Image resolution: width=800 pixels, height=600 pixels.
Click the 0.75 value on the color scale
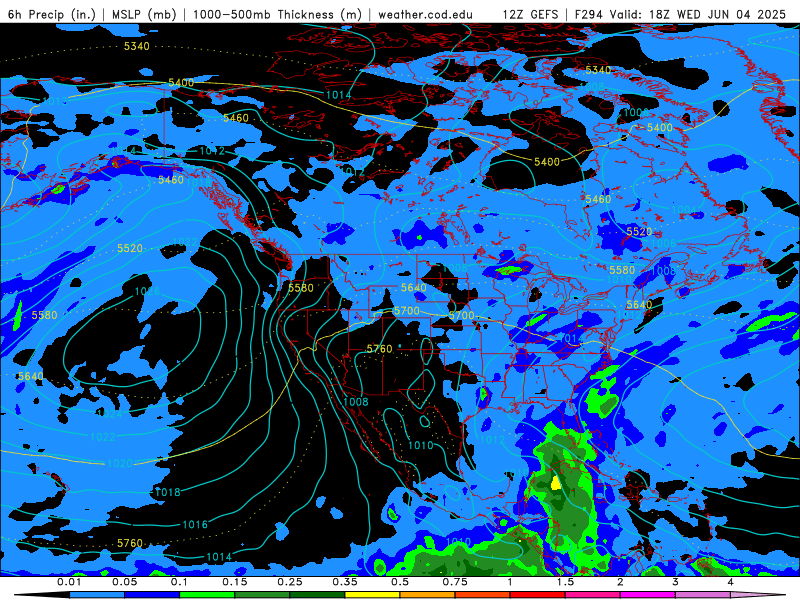click(x=455, y=582)
